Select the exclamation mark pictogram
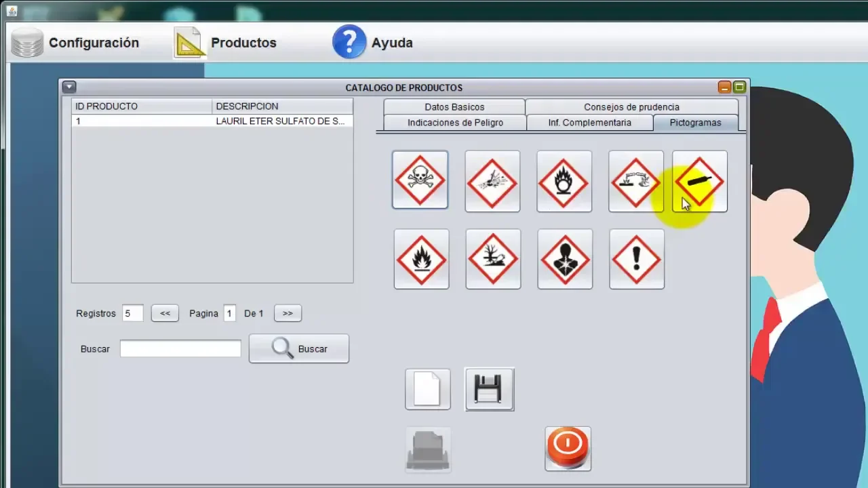Viewport: 868px width, 488px height. pyautogui.click(x=637, y=260)
